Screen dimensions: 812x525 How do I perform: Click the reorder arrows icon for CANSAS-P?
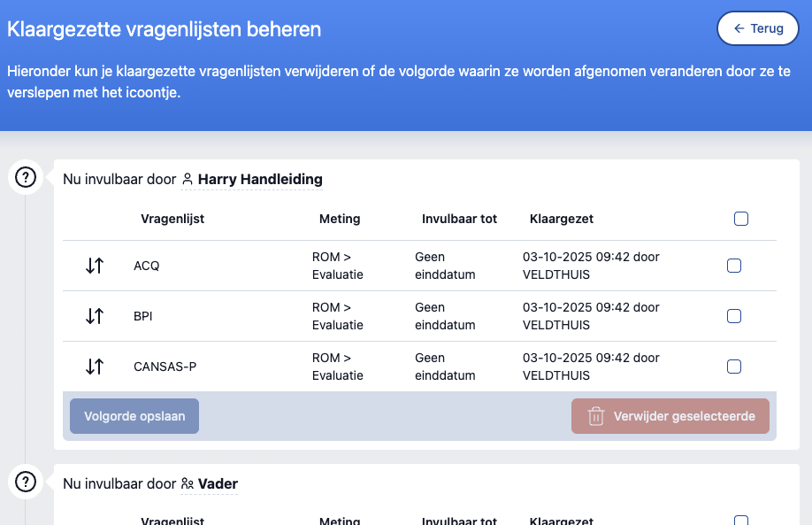tap(95, 367)
